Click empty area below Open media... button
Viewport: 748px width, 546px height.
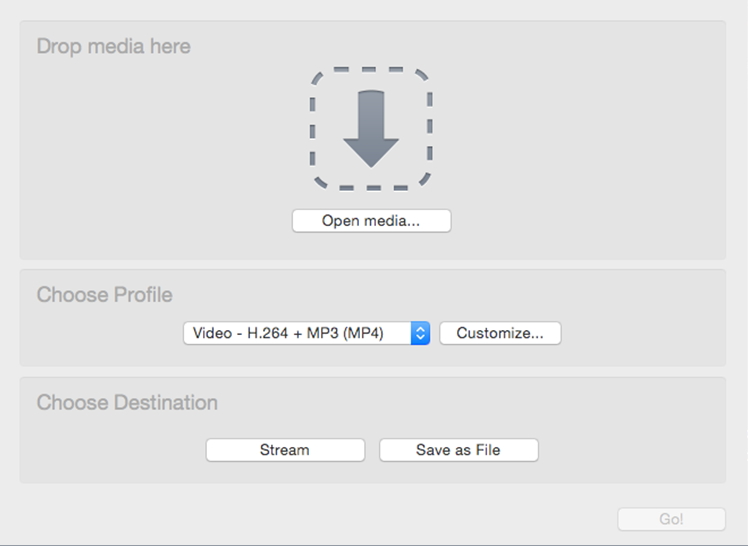tap(371, 246)
